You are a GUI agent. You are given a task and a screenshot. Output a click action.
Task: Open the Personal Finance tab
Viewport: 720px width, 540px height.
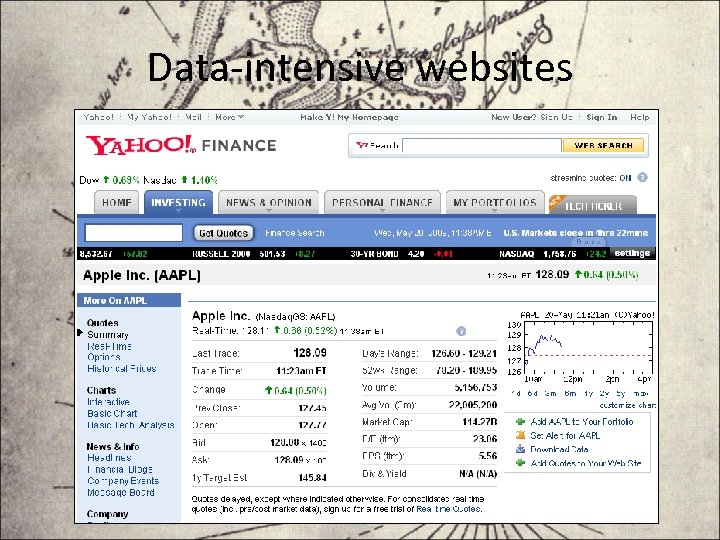[x=382, y=202]
